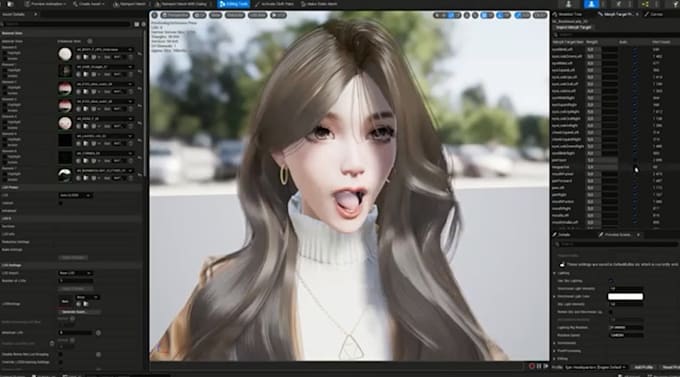Open the LOD Import Base LOD dropdown
This screenshot has width=680, height=377.
tap(75, 273)
